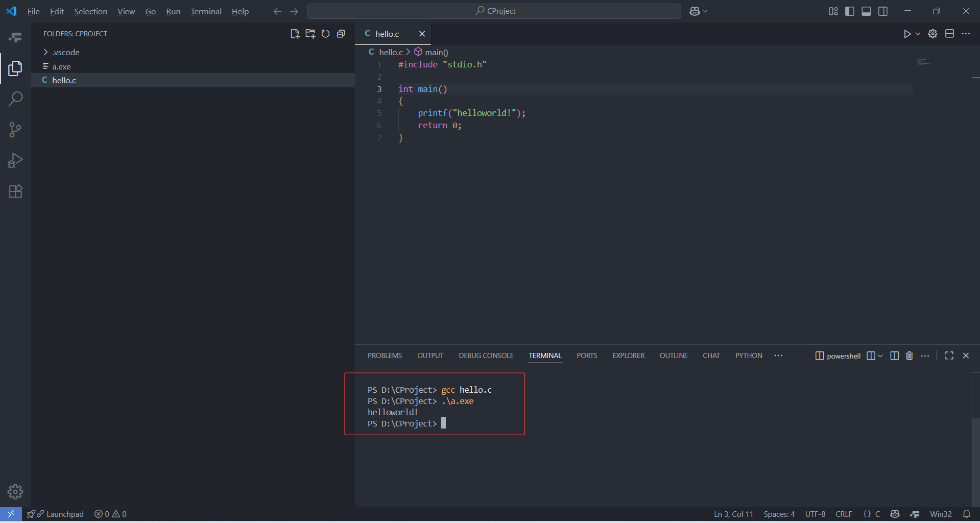980x523 pixels.
Task: Open errors and warnings count in status bar
Action: point(110,514)
